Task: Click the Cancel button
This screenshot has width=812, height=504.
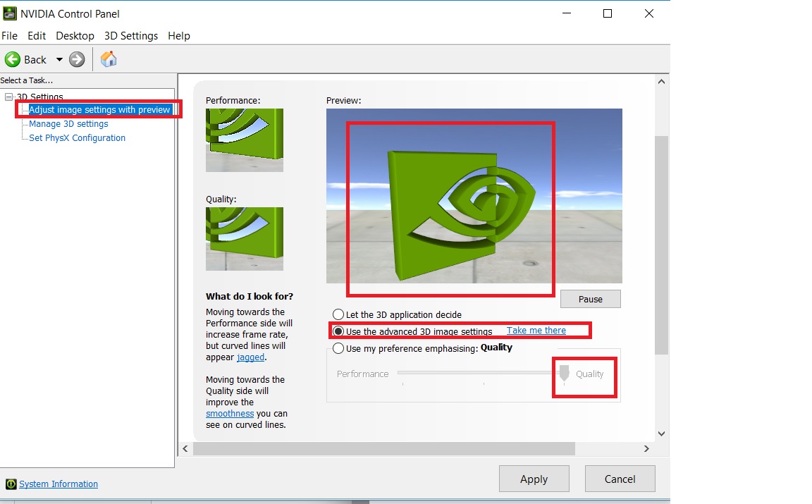Action: pyautogui.click(x=620, y=479)
